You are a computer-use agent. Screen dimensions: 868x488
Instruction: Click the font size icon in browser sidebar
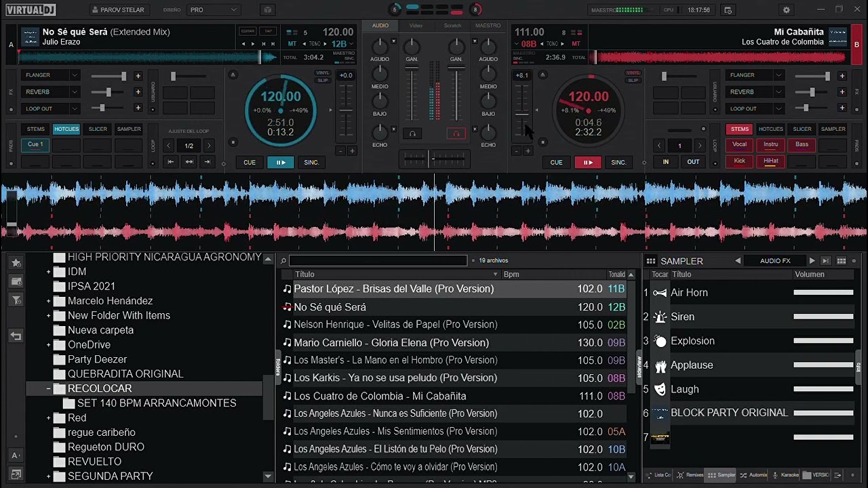click(x=16, y=455)
